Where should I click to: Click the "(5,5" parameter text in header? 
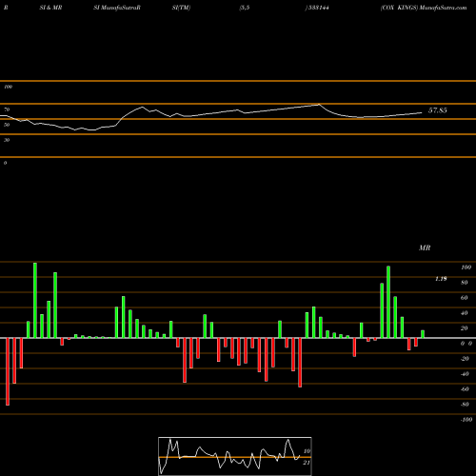(x=245, y=8)
